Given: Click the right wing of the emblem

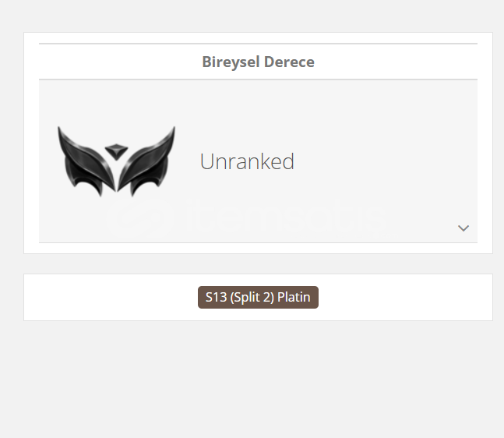Looking at the screenshot, I should point(146,161).
